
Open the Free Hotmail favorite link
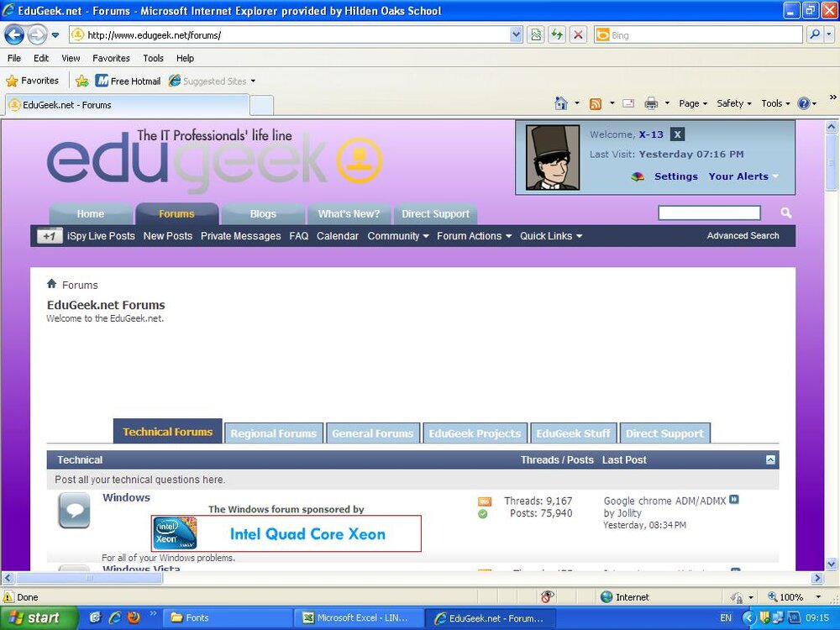coord(128,81)
